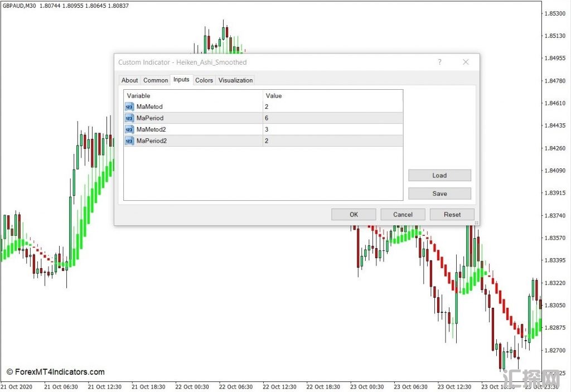Click the MaPeriod variable type icon

tap(129, 118)
